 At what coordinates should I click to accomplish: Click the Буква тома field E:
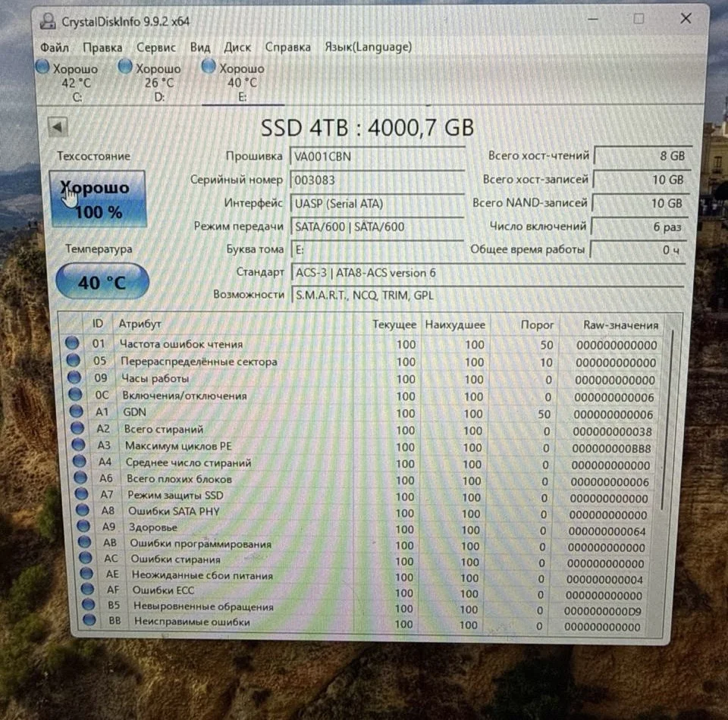coord(377,250)
